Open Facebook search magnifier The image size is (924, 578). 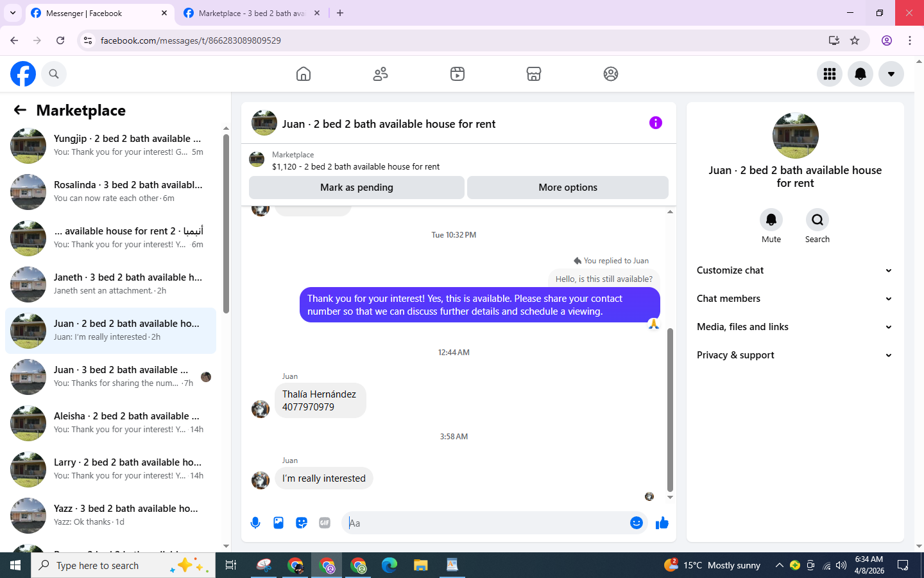click(54, 74)
